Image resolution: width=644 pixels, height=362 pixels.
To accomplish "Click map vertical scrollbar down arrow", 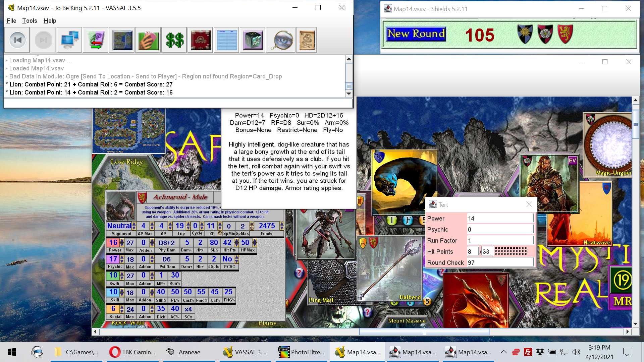I will coord(635,324).
